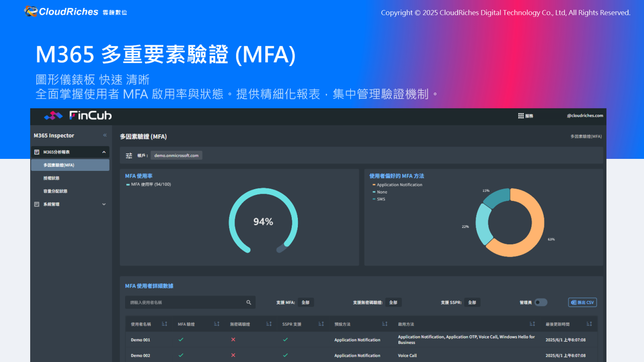644x362 pixels.
Task: Toggle Application Notification legend entry
Action: (x=397, y=185)
